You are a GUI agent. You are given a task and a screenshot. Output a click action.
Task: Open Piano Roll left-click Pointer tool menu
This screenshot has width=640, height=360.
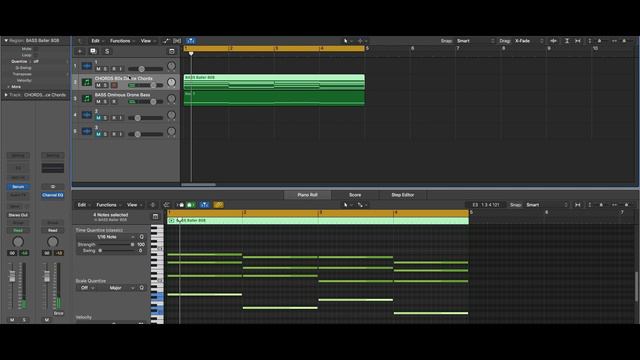[347, 205]
